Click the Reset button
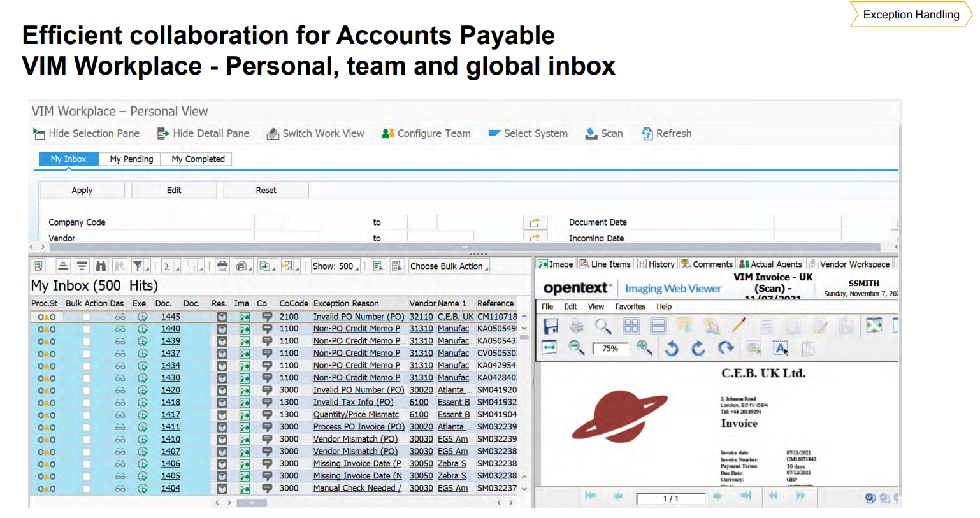Viewport: 980px width, 518px height. click(x=266, y=190)
